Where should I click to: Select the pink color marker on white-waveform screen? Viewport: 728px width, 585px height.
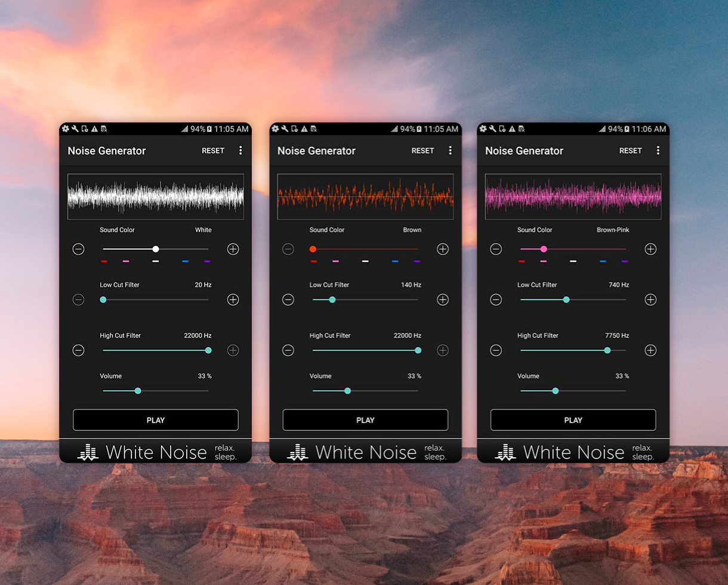[126, 261]
